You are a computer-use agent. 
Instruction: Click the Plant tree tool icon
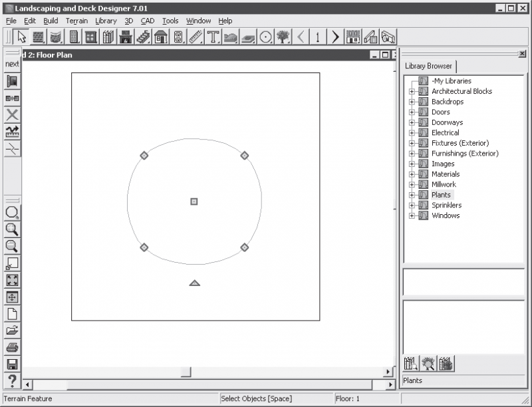pos(283,37)
